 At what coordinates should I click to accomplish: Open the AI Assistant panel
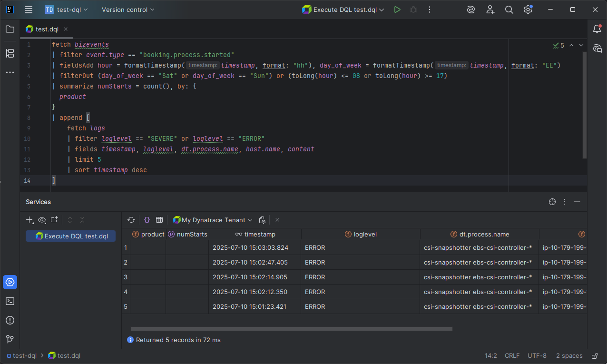click(x=597, y=48)
